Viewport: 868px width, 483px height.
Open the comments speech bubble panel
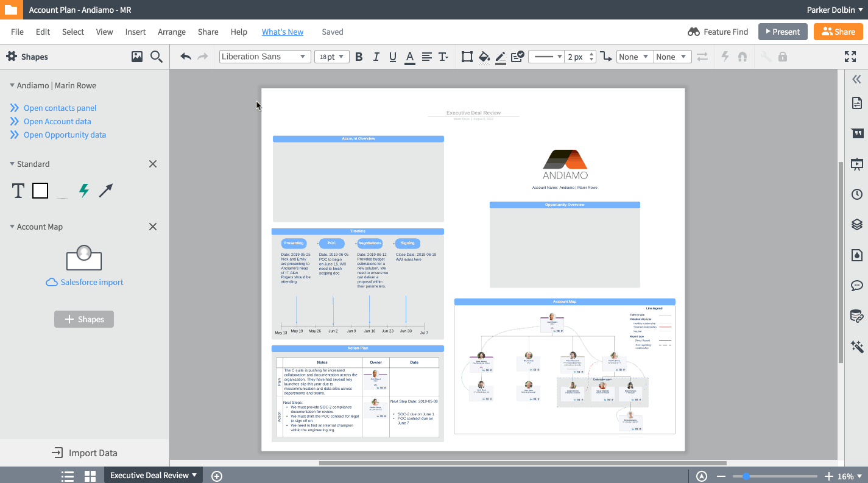[856, 285]
